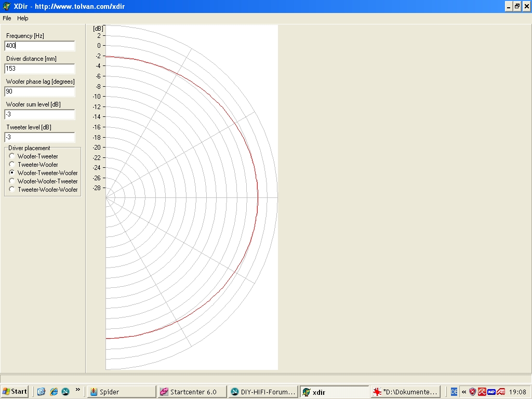
Task: Select Woofer-Tweeter driver placement
Action: coord(12,156)
